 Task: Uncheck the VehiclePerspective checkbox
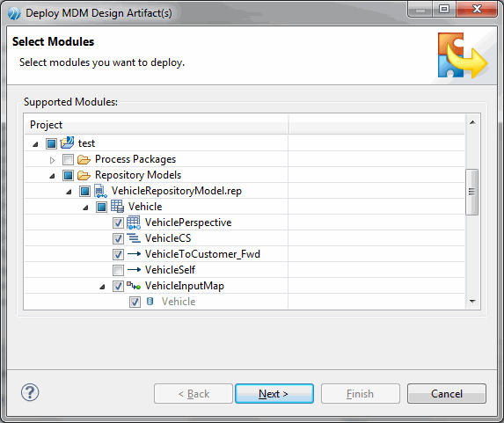[x=118, y=222]
